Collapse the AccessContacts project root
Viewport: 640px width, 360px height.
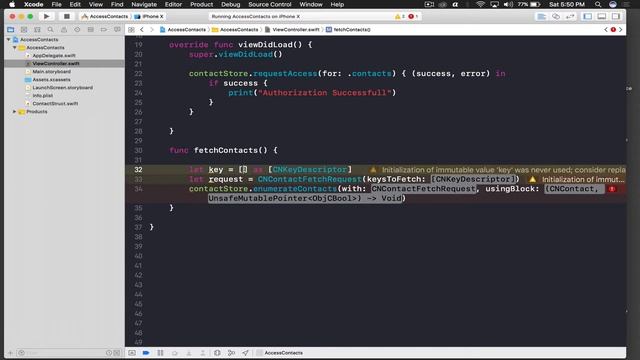click(8, 40)
